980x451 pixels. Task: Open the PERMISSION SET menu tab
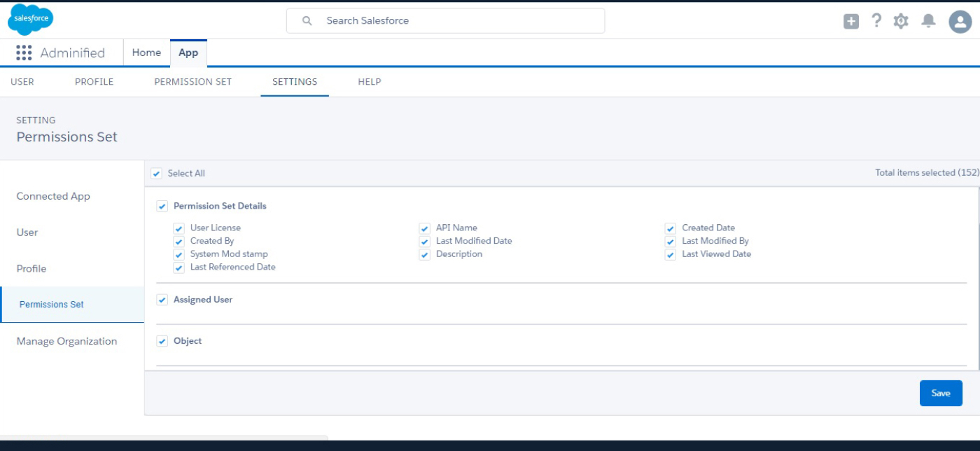point(192,82)
